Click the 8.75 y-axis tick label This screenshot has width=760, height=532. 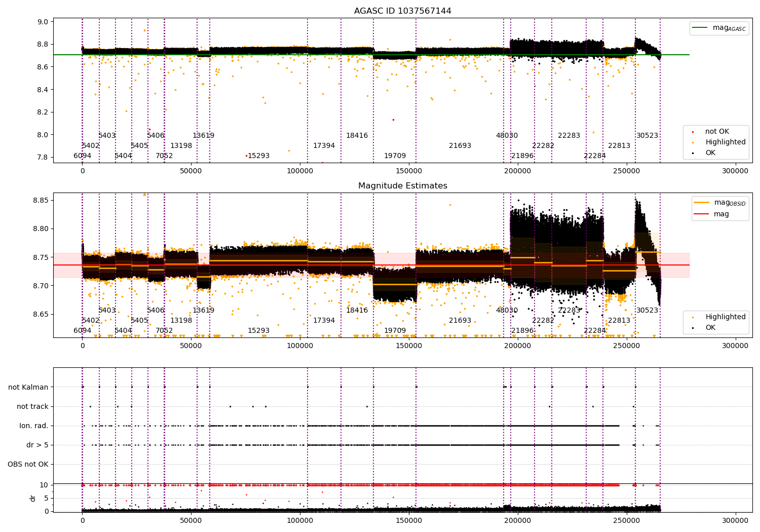41,257
